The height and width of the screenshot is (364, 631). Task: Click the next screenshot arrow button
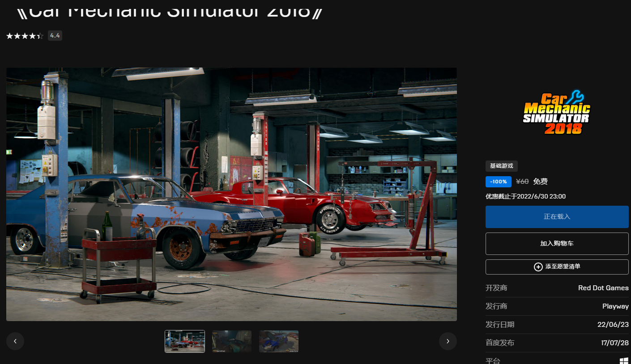pyautogui.click(x=448, y=341)
